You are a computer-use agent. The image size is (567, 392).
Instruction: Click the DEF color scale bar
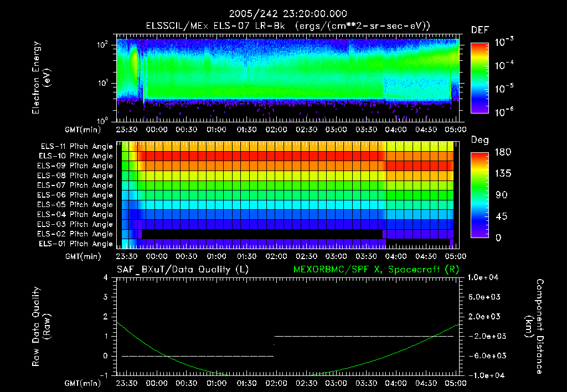[480, 78]
